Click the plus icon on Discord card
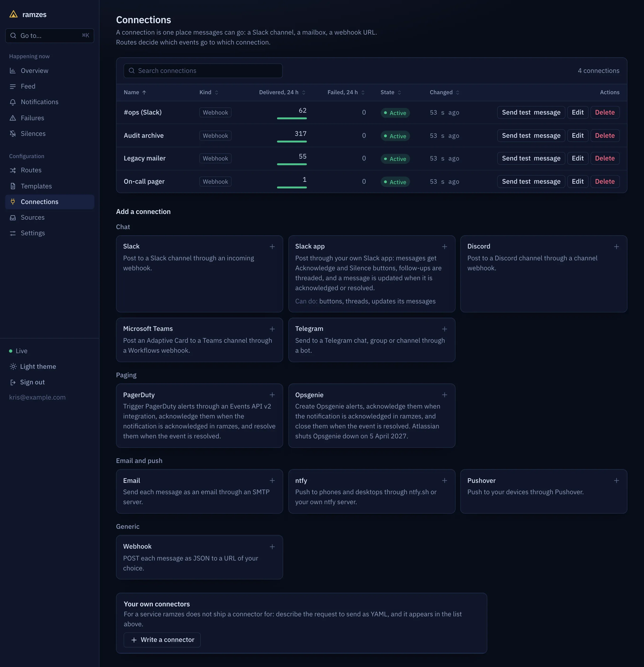 (616, 246)
